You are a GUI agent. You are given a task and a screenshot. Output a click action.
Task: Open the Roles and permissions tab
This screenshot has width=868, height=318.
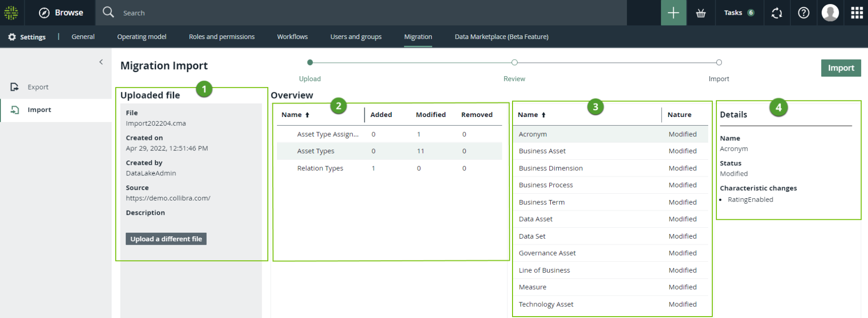222,37
